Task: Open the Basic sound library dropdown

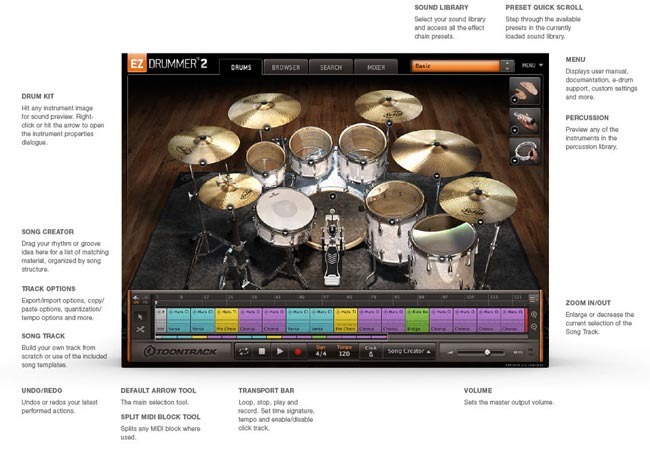Action: [x=456, y=66]
